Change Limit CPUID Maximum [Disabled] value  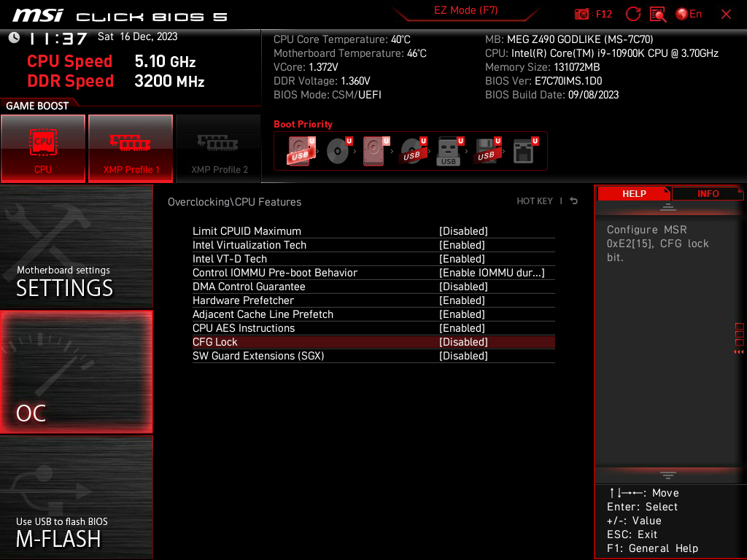pyautogui.click(x=463, y=231)
